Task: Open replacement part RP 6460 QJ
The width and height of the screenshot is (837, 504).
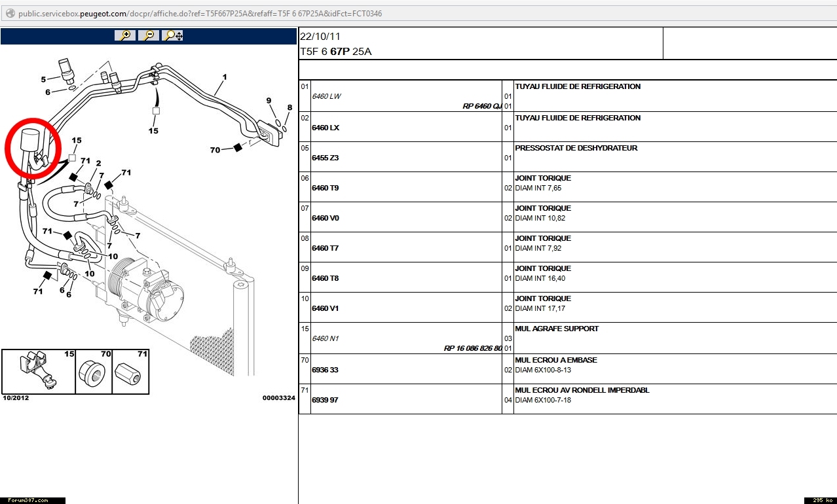Action: tap(481, 106)
